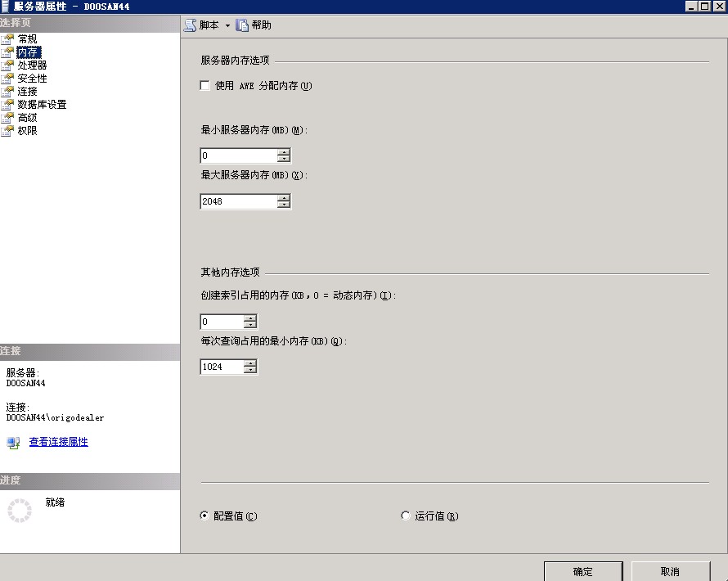The height and width of the screenshot is (581, 728).
Task: Click the window title bar icon
Action: pos(5,6)
